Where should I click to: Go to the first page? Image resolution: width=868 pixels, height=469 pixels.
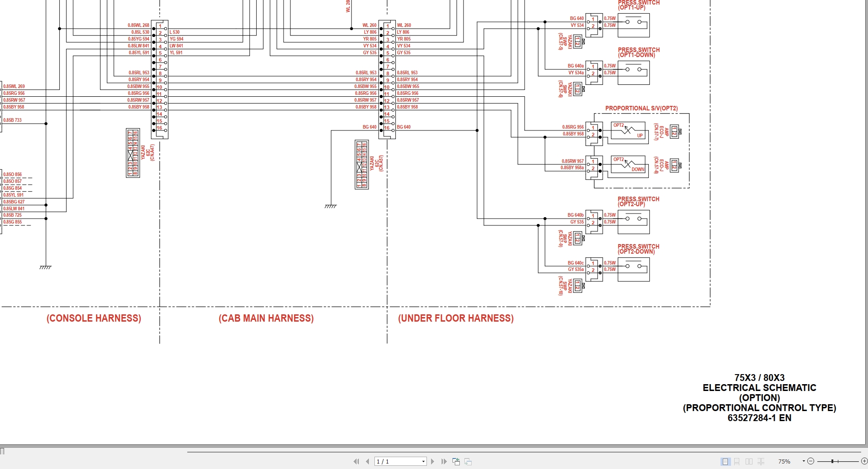point(357,461)
